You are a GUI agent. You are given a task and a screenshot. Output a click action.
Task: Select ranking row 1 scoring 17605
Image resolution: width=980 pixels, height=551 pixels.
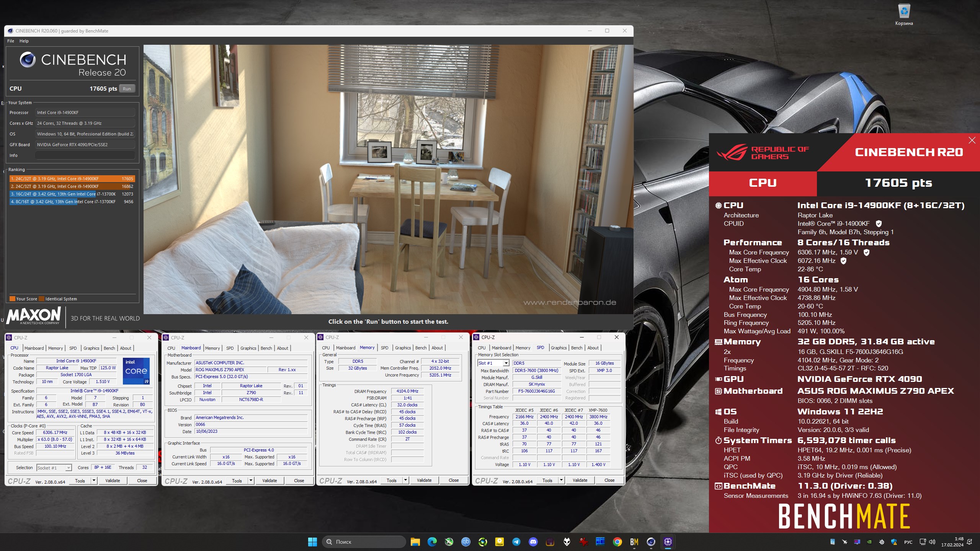(x=72, y=179)
